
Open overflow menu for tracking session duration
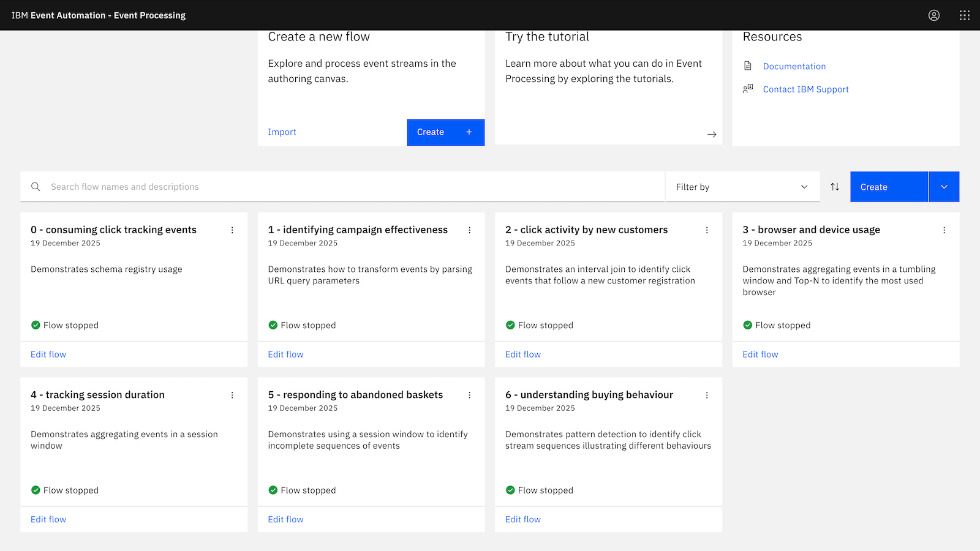(x=232, y=395)
